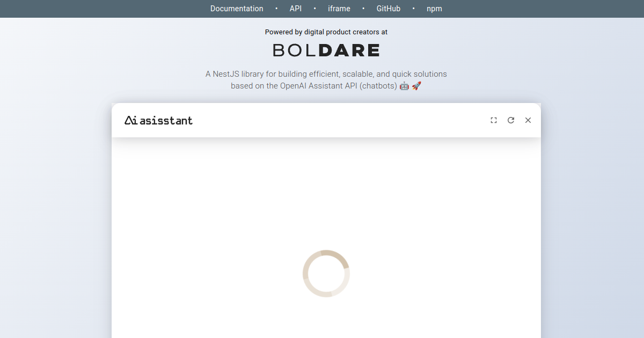Screen dimensions: 644x338
Task: Click "Powered by digital product creators at" text
Action: [x=326, y=32]
